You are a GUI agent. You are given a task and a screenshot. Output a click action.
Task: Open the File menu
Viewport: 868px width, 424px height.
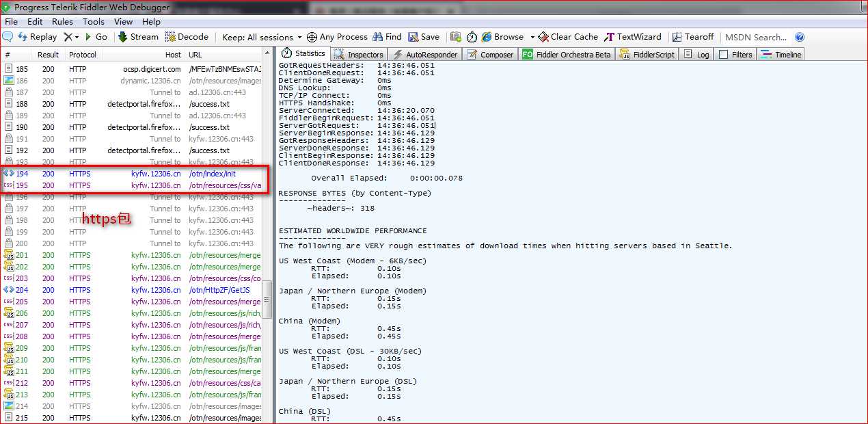point(12,21)
